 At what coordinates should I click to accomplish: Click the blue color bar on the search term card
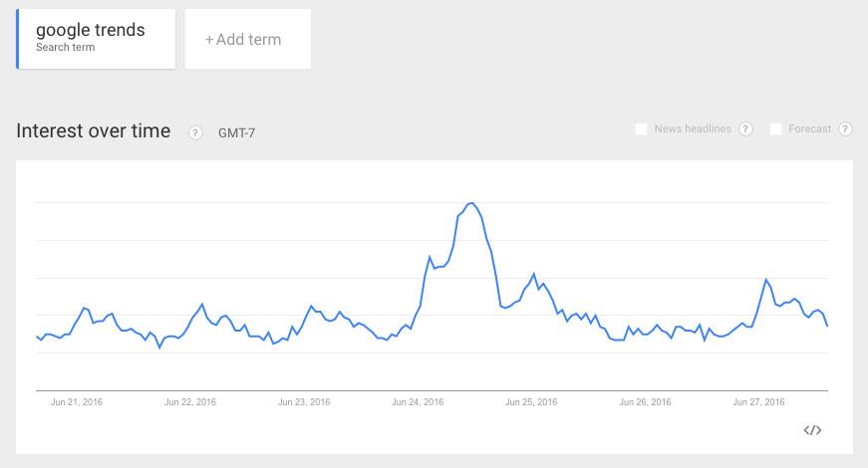click(18, 39)
